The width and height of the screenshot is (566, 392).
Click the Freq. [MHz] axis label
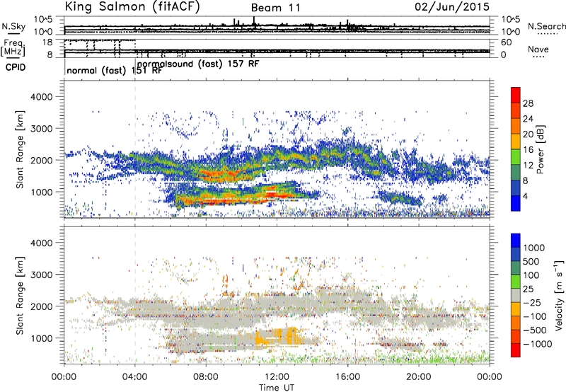[13, 47]
